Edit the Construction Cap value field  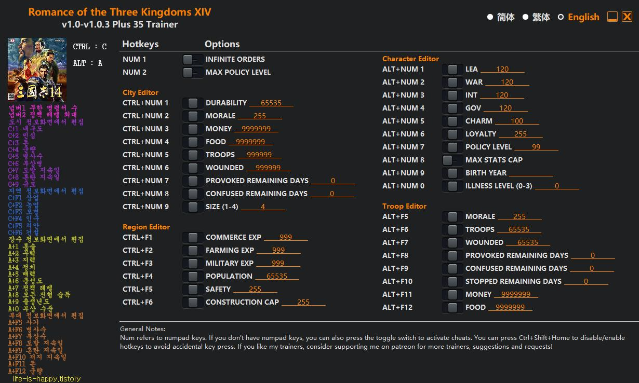tap(303, 302)
